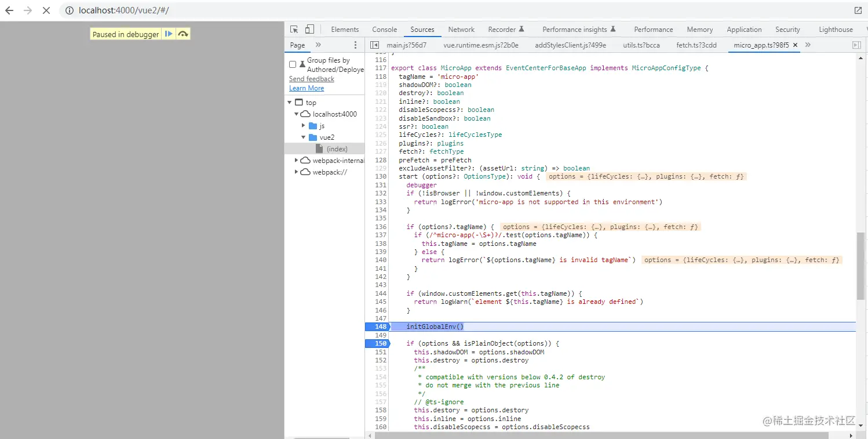Toggle the debugger sidebar on the right
The height and width of the screenshot is (439, 868).
point(856,45)
